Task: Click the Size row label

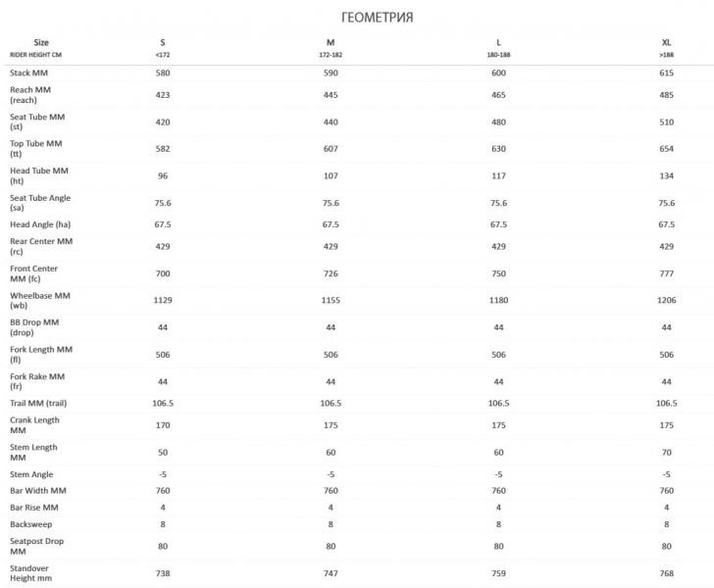Action: [x=41, y=42]
